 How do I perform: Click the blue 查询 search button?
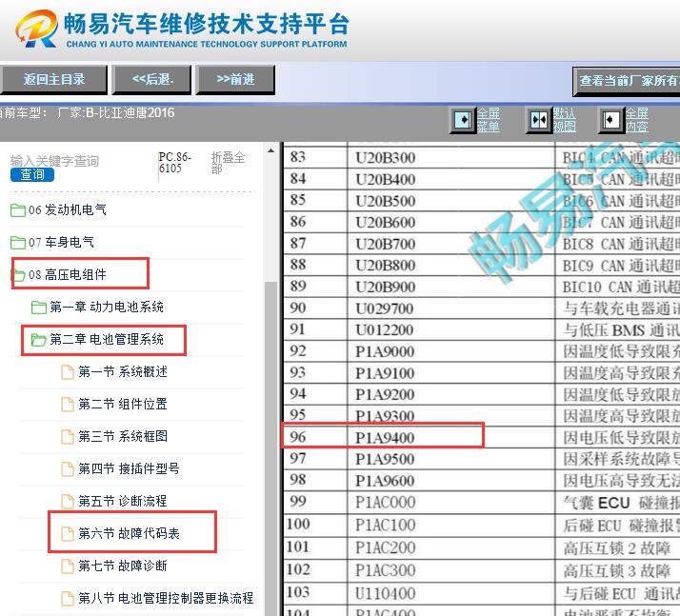click(32, 174)
